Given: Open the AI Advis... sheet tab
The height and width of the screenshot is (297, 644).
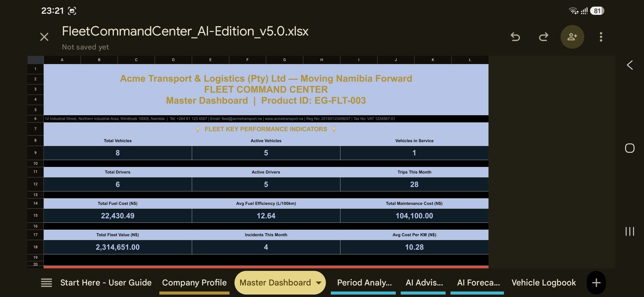Looking at the screenshot, I should tap(424, 283).
